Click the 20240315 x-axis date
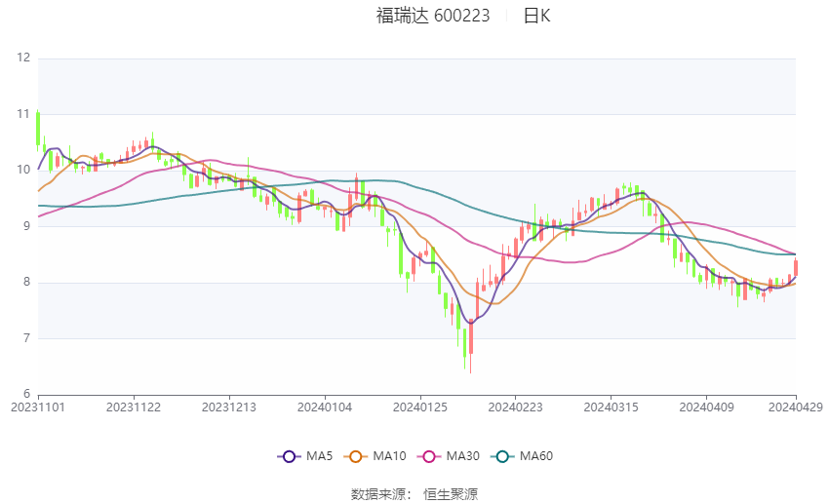This screenshot has height=504, width=829. tap(611, 406)
